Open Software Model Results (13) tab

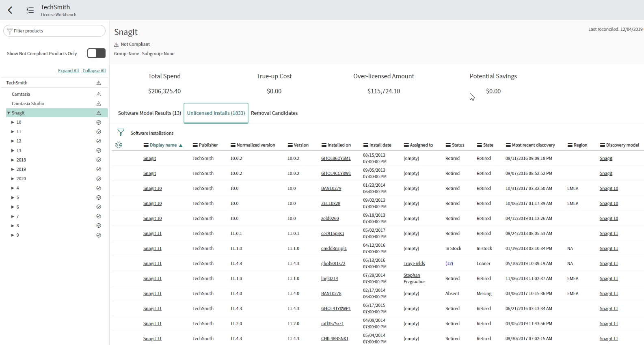pos(149,113)
